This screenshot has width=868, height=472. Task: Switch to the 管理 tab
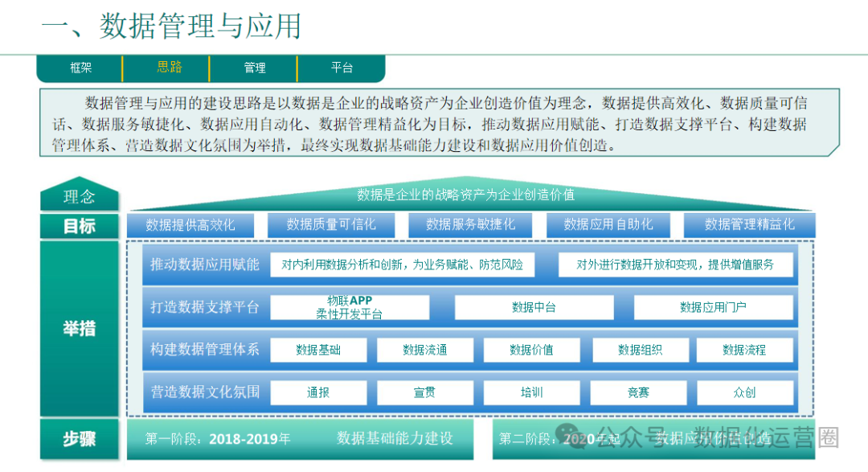[253, 68]
